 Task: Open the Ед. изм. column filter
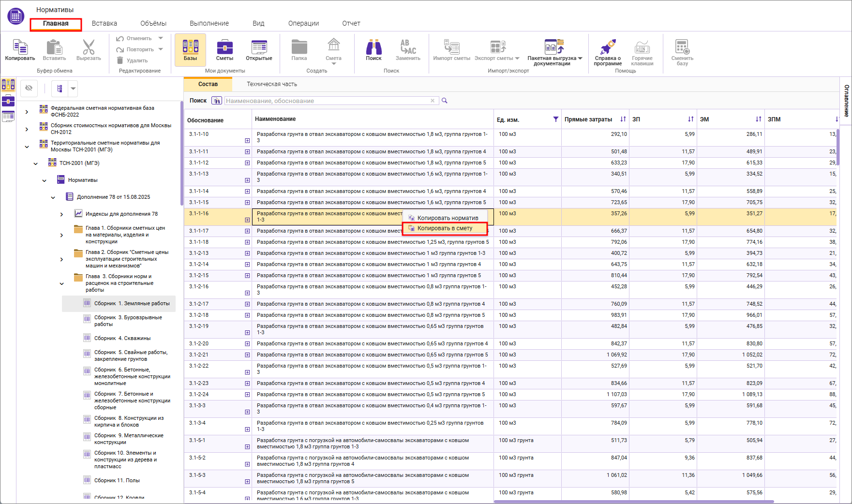555,119
